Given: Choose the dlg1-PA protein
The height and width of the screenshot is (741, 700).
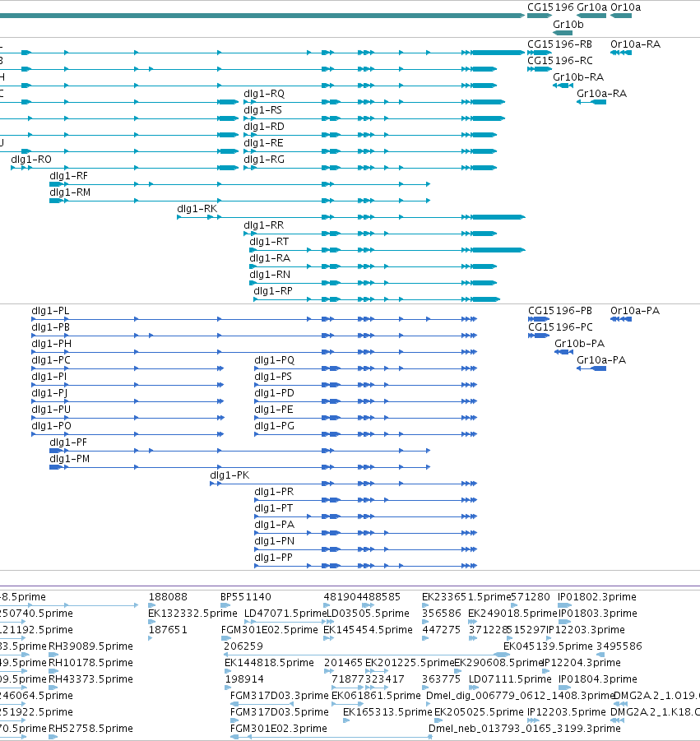Looking at the screenshot, I should (x=275, y=525).
